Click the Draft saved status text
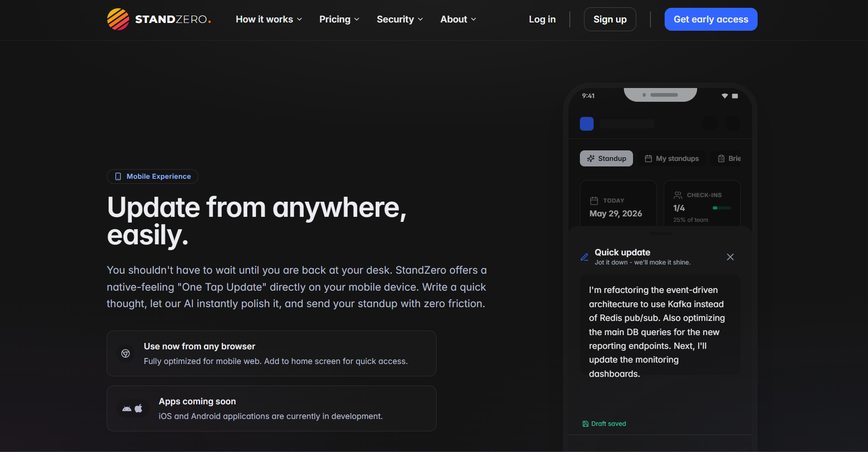Image resolution: width=868 pixels, height=452 pixels. pyautogui.click(x=608, y=424)
